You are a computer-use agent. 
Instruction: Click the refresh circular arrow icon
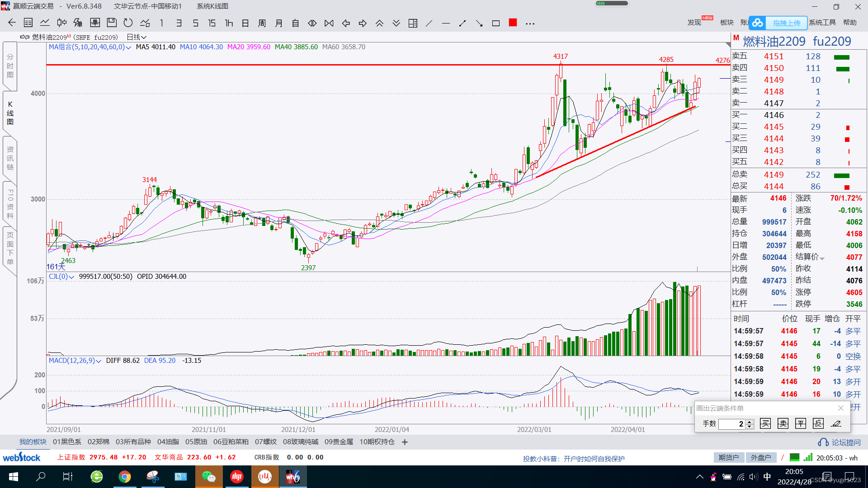(128, 23)
